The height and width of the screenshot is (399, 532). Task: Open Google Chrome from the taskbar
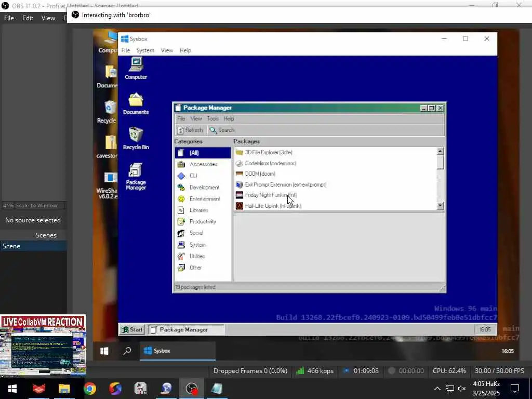point(89,389)
